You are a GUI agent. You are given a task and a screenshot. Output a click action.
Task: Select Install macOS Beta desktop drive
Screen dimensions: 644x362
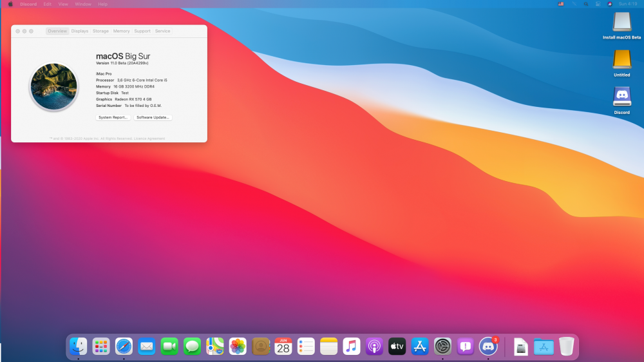622,26
